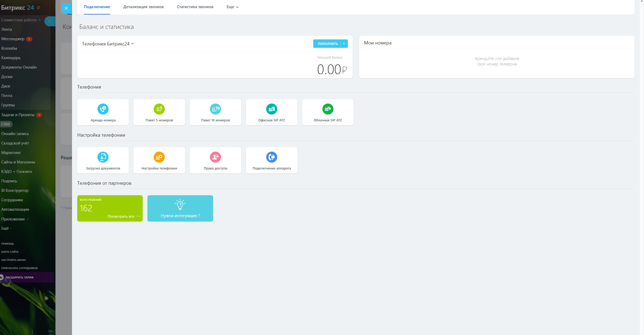Click the 162 solutions green card

tap(110, 208)
